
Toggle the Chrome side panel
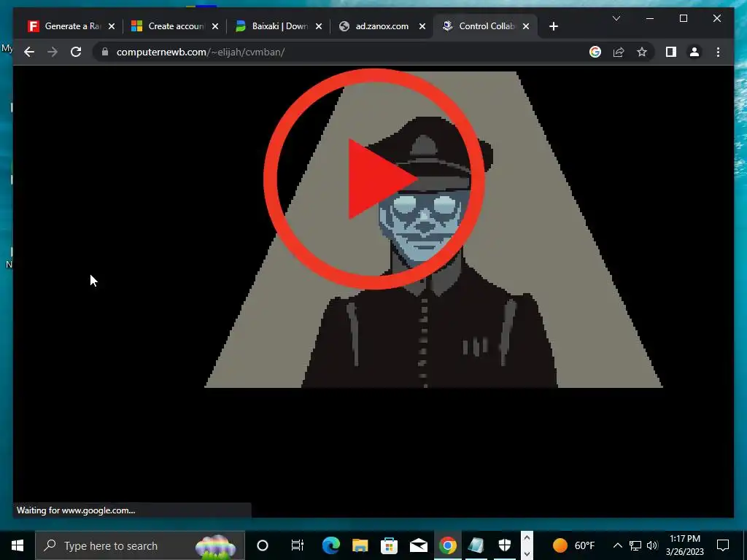click(x=671, y=52)
